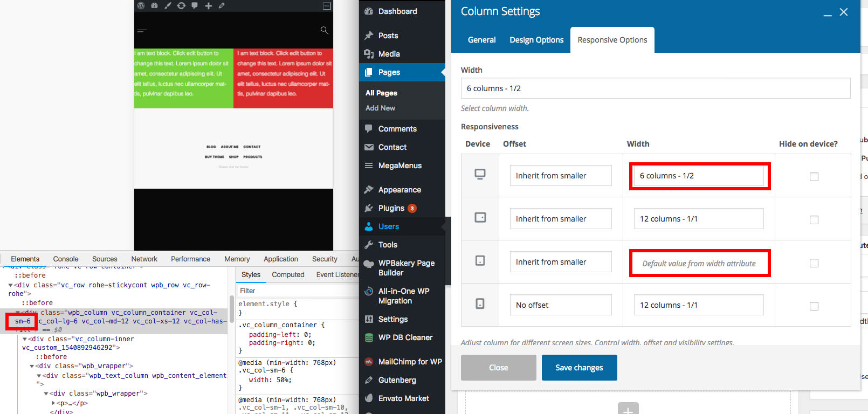This screenshot has width=868, height=414.
Task: Click the gray Close button
Action: (498, 368)
